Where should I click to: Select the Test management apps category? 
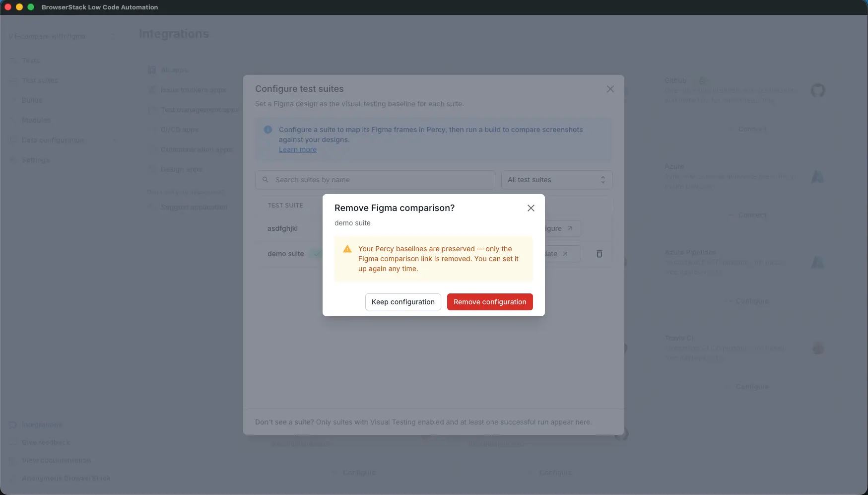tap(200, 110)
